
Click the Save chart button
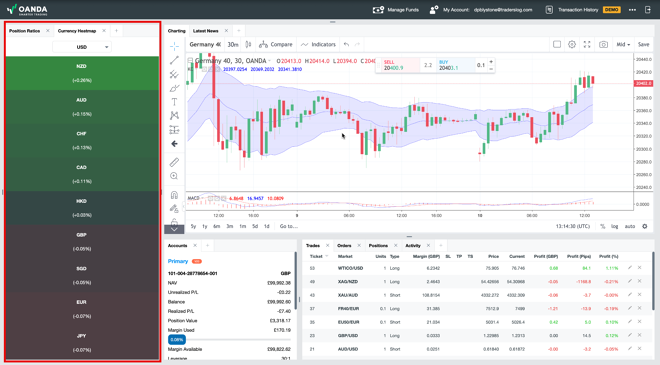[643, 44]
